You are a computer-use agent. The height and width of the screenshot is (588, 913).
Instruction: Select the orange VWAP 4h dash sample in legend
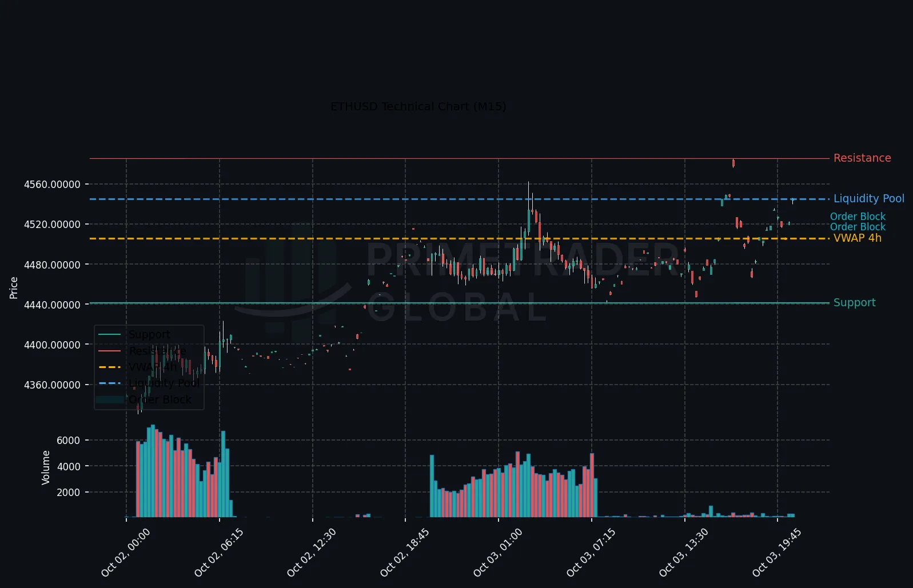[110, 367]
